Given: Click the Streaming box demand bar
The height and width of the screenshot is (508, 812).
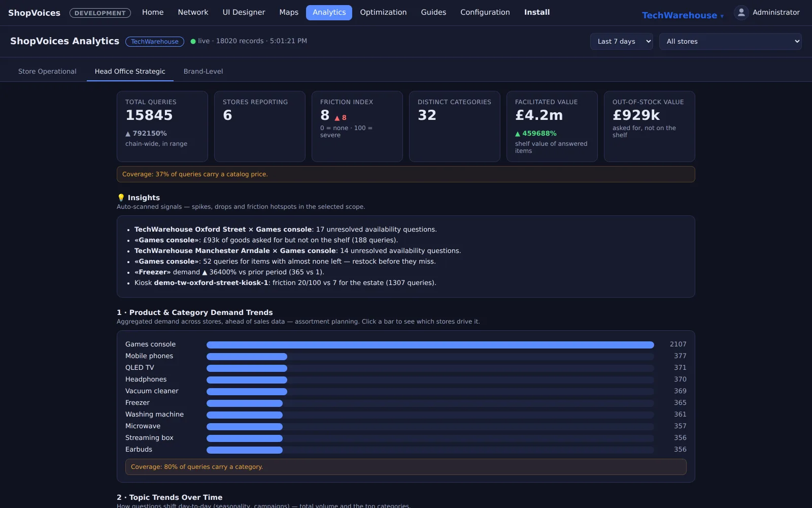Looking at the screenshot, I should click(x=245, y=438).
